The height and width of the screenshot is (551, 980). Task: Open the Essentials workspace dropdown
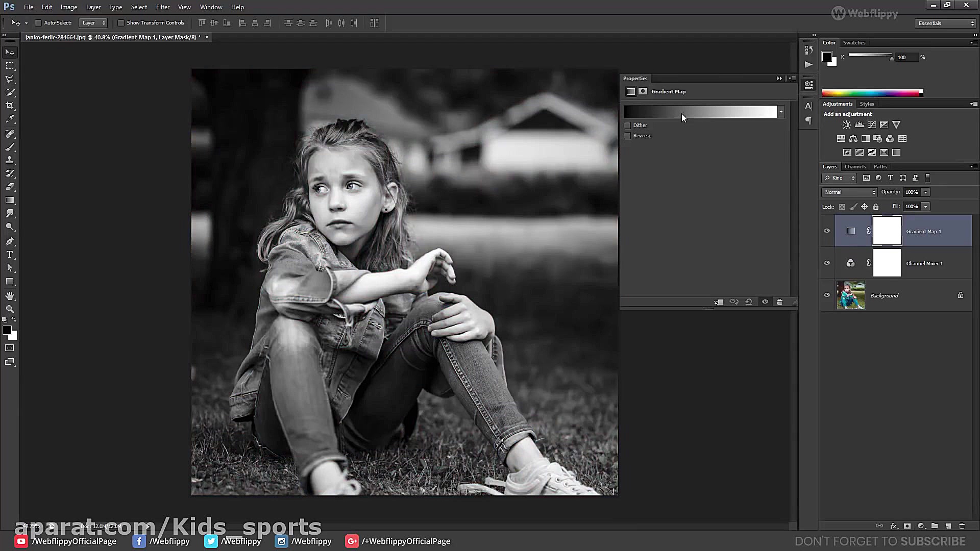[x=945, y=23]
